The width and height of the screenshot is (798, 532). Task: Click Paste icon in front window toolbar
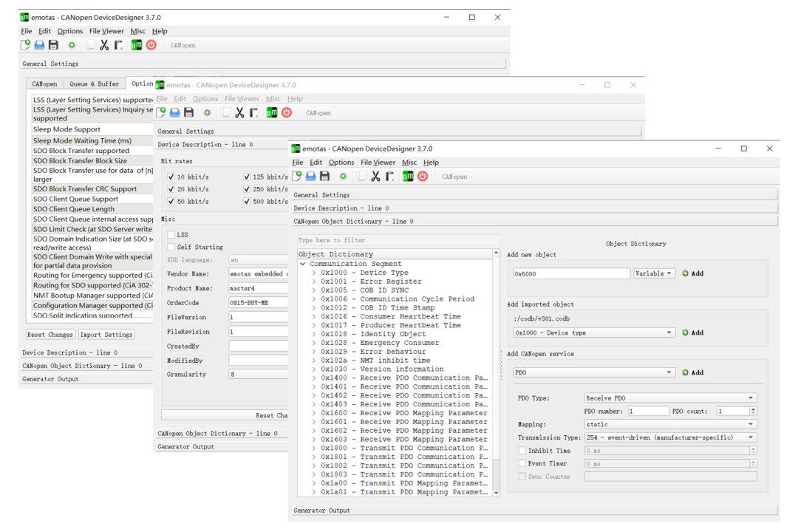click(x=389, y=177)
